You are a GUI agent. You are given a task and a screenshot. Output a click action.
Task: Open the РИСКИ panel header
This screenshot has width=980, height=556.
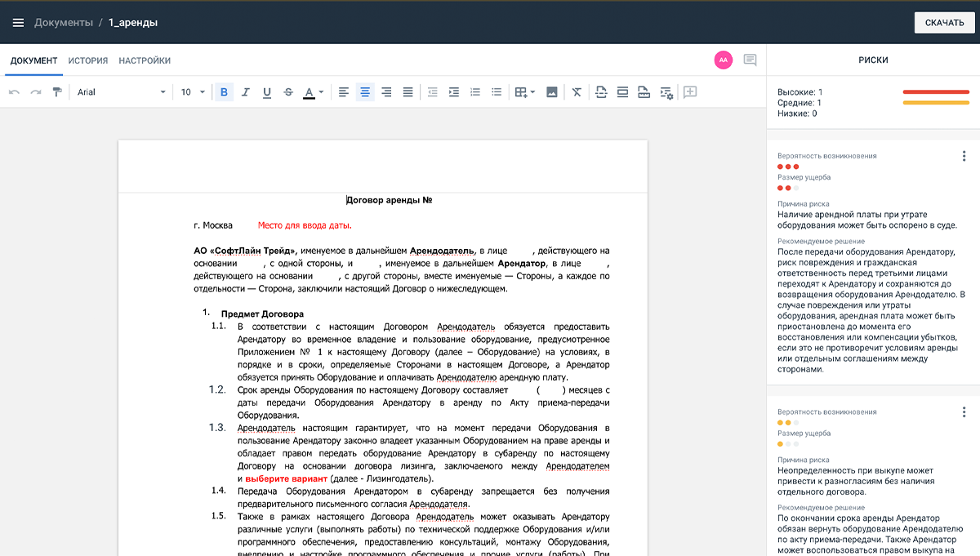(873, 60)
